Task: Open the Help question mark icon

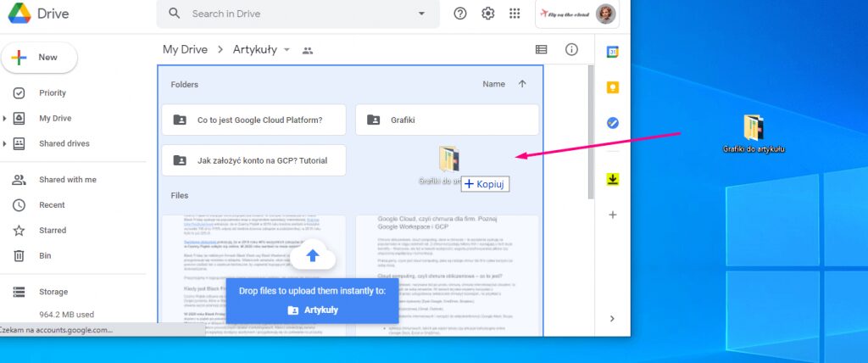Action: click(x=460, y=14)
